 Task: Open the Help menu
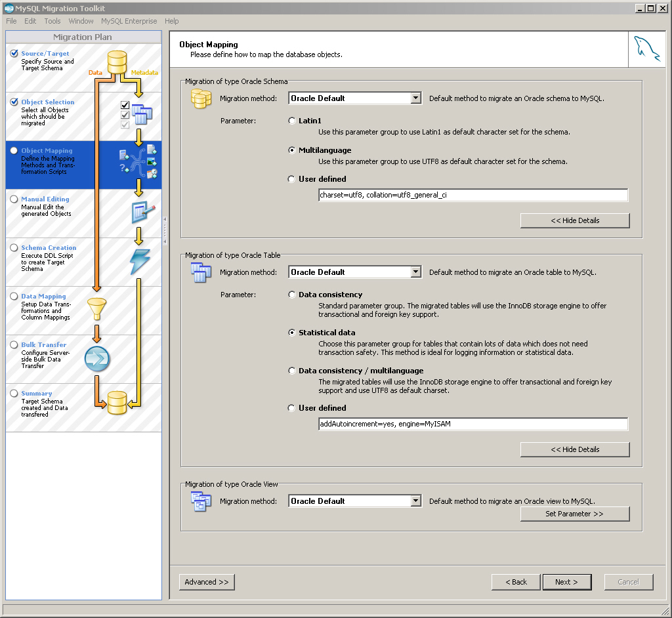(x=171, y=21)
